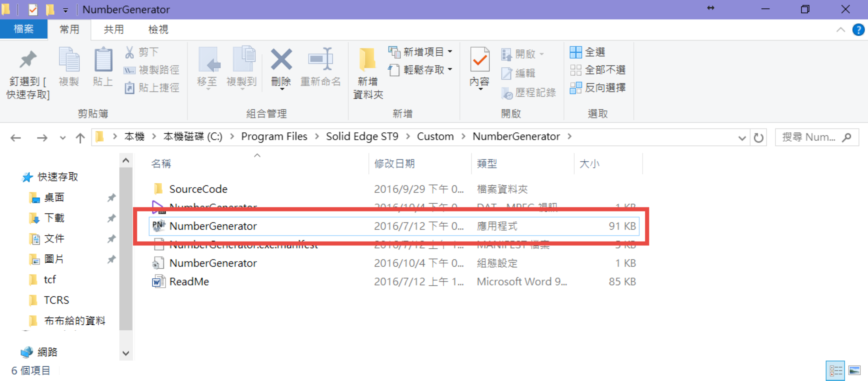Sort by the Date modified (修改日期) header
Screen dimensions: 868x381
tap(394, 164)
